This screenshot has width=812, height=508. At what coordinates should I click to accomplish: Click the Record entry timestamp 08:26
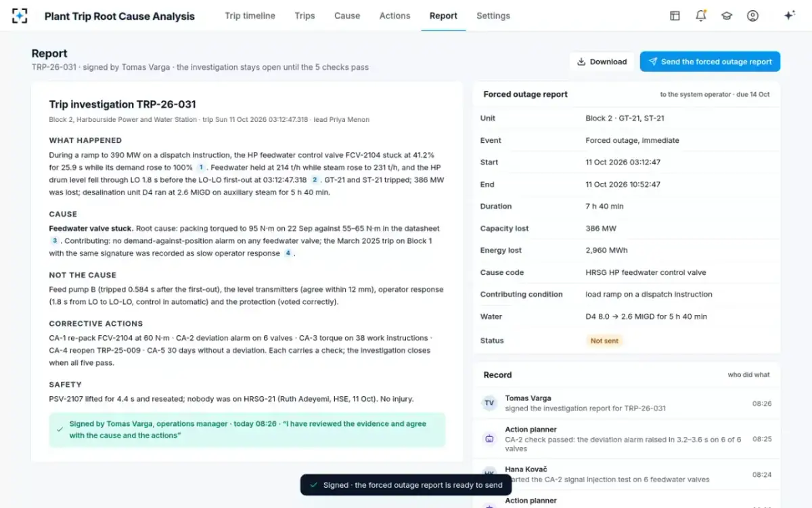click(762, 403)
